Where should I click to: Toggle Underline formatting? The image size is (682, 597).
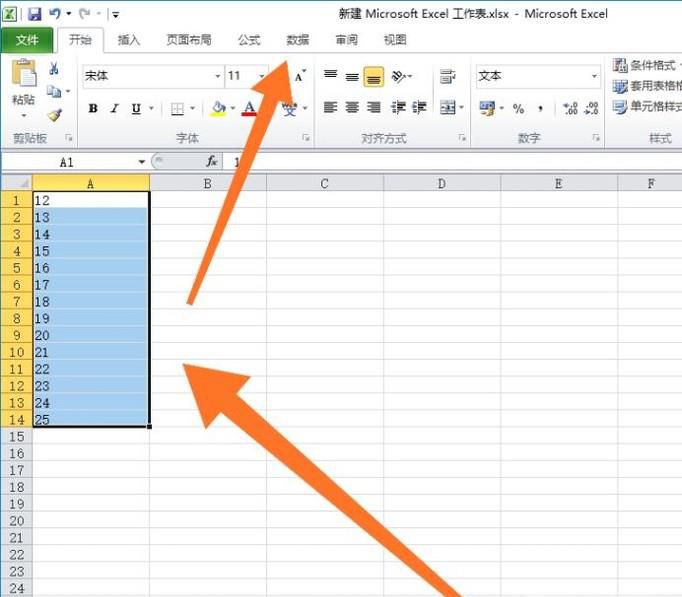(x=135, y=109)
